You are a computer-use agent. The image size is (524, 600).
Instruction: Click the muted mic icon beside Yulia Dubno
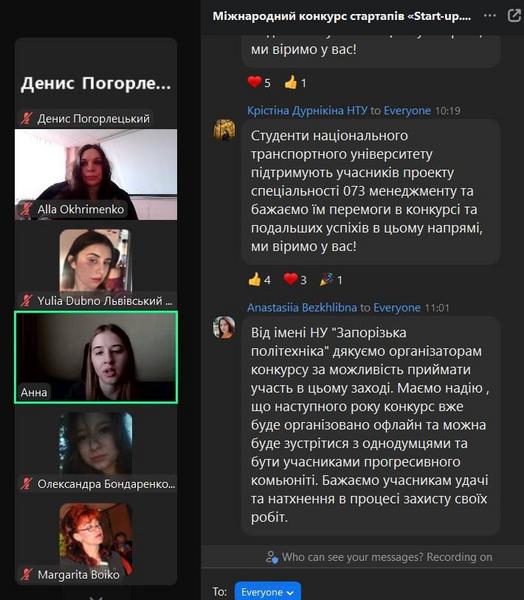point(26,301)
